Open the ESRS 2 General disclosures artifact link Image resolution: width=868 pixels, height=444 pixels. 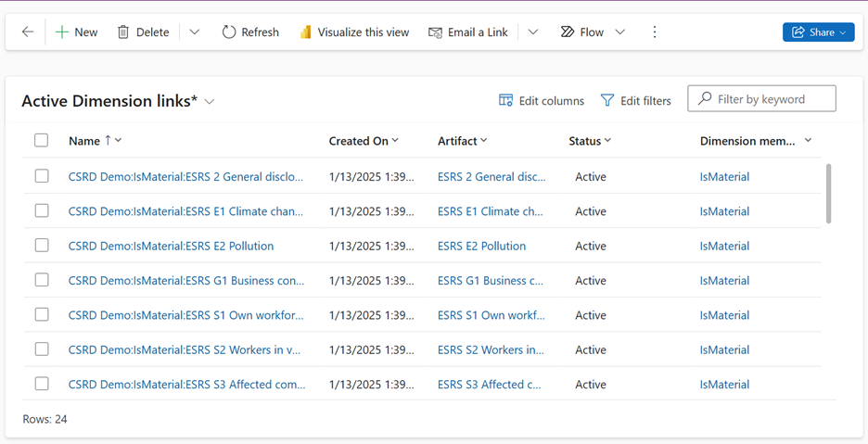point(491,177)
